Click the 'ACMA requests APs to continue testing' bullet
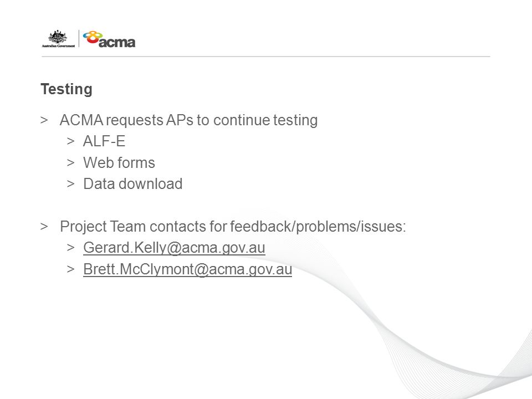Image resolution: width=532 pixels, height=399 pixels. click(x=188, y=120)
